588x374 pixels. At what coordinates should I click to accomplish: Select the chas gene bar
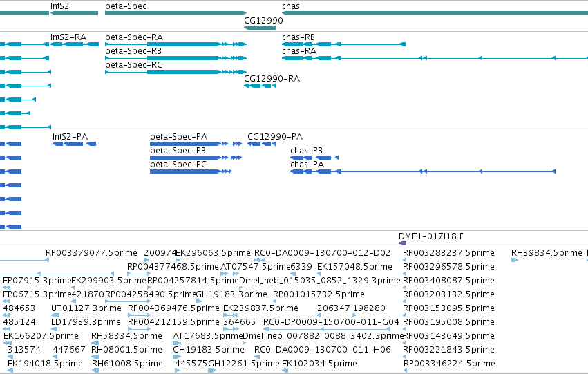[435, 13]
